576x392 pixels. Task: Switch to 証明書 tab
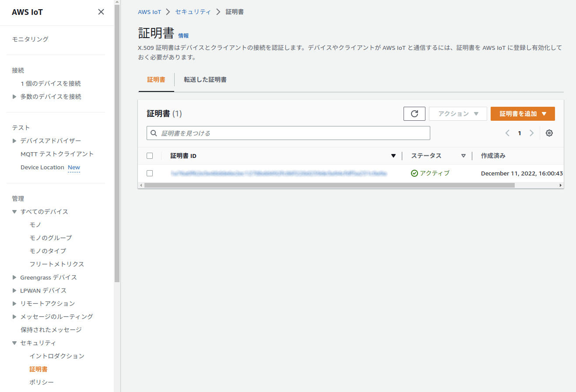[156, 80]
